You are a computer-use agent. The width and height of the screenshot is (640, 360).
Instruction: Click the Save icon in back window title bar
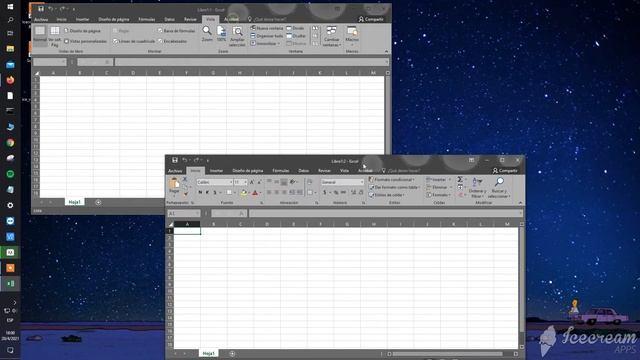click(40, 9)
